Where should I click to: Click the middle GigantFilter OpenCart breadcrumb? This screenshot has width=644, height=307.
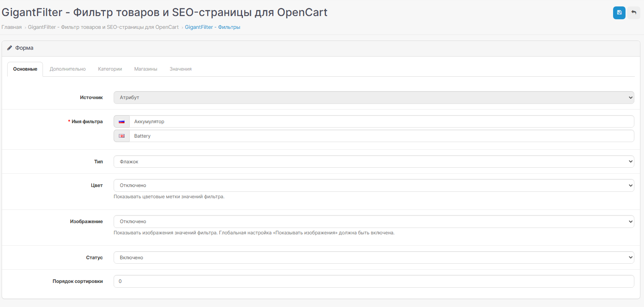click(x=103, y=27)
